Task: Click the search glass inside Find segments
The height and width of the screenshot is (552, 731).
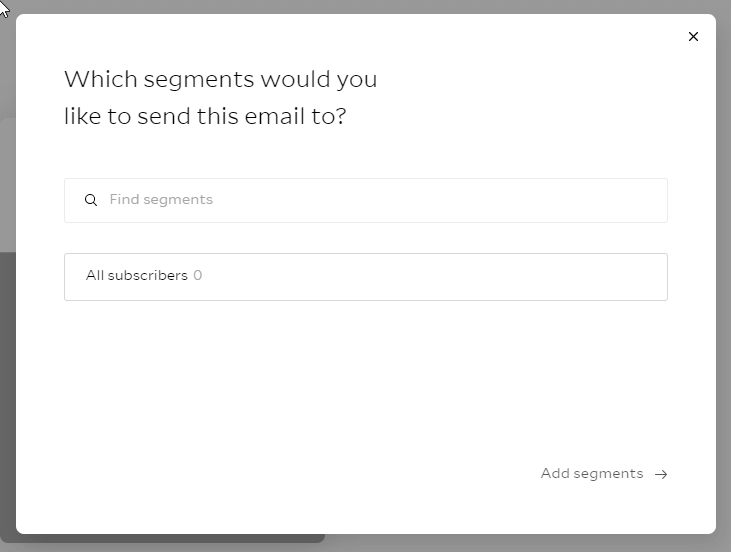Action: pos(91,200)
